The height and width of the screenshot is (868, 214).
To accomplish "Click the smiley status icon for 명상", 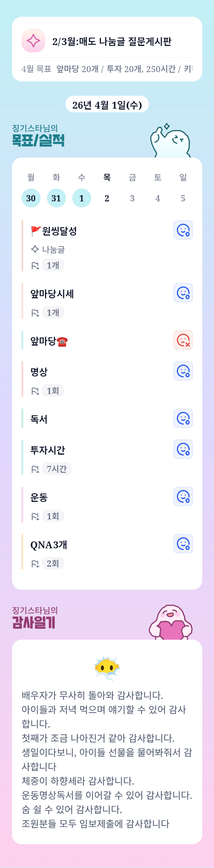I will (x=183, y=371).
